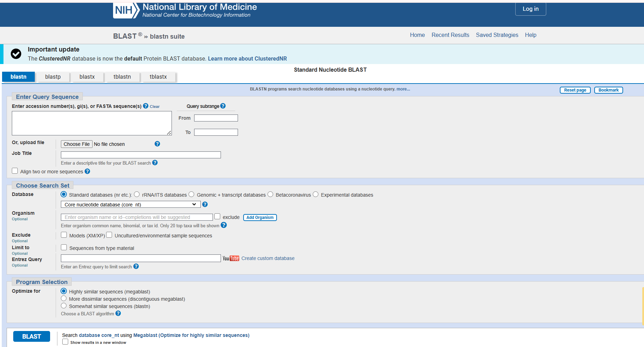Open the BLAST home link in breadcrumb

125,36
